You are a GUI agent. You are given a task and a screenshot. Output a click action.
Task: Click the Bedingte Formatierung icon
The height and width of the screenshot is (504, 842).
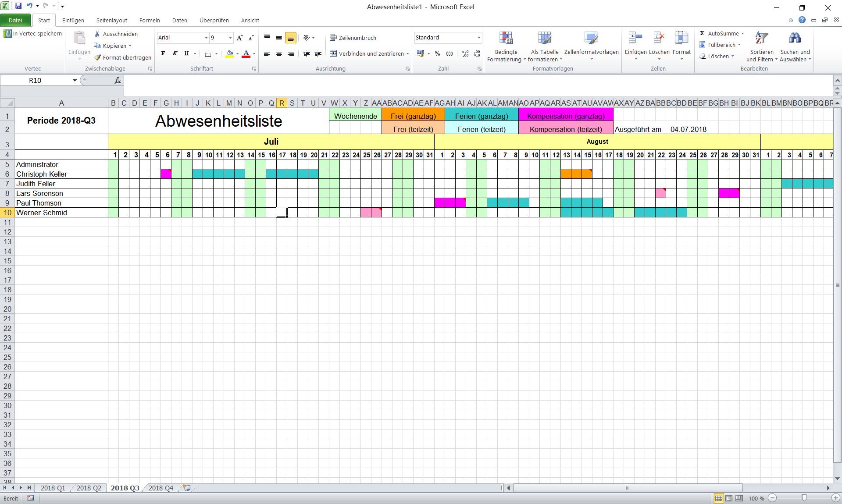pos(506,39)
